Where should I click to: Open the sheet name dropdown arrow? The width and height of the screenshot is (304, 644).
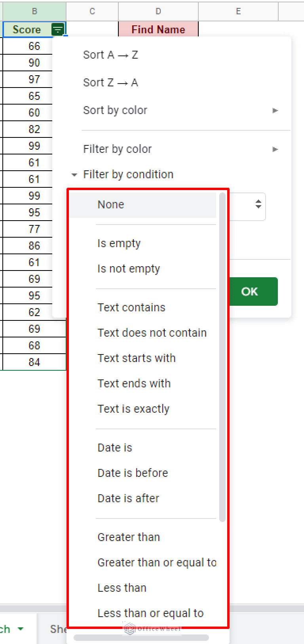point(21,629)
